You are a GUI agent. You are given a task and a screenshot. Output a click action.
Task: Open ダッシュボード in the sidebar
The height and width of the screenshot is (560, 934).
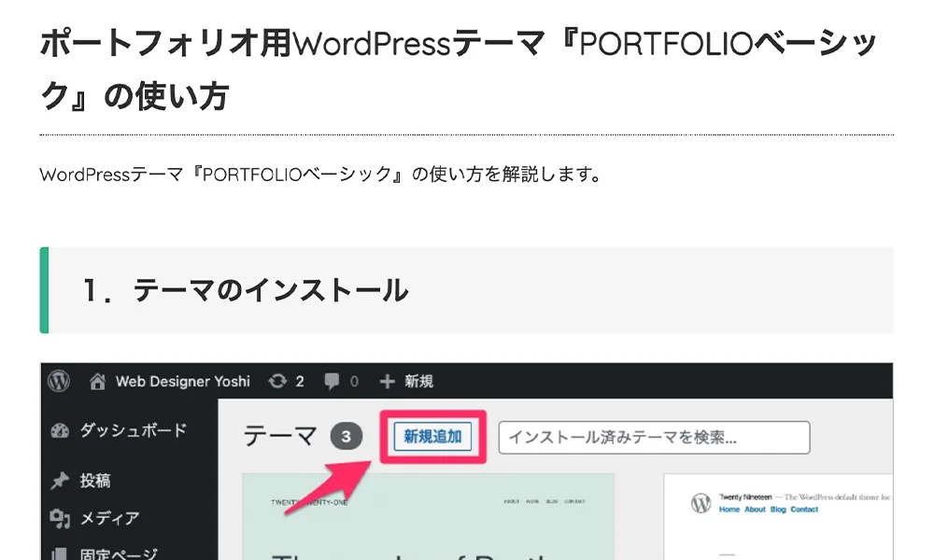point(134,430)
